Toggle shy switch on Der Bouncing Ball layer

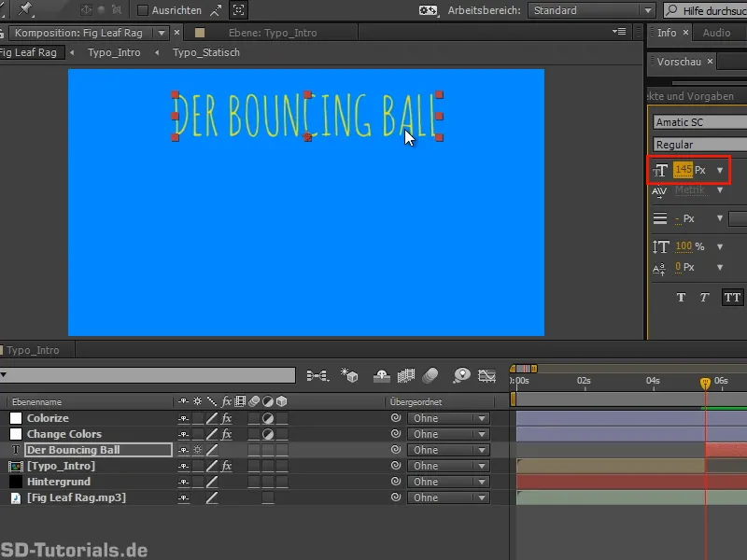pyautogui.click(x=183, y=450)
